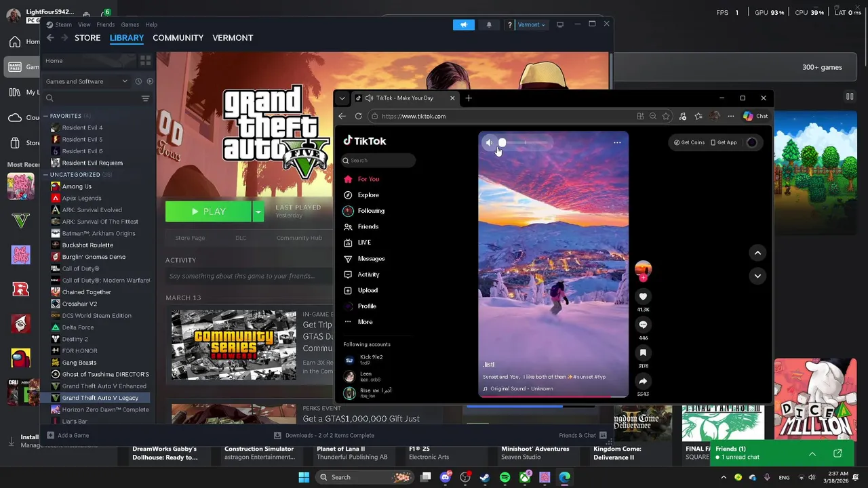Go to the previous TikTok video with up arrow

point(757,253)
